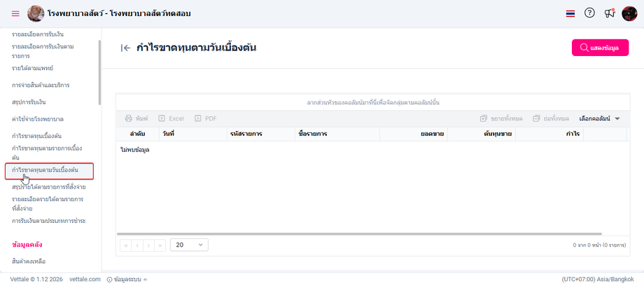The image size is (644, 286).
Task: Open the hamburger menu icon
Action: (15, 13)
